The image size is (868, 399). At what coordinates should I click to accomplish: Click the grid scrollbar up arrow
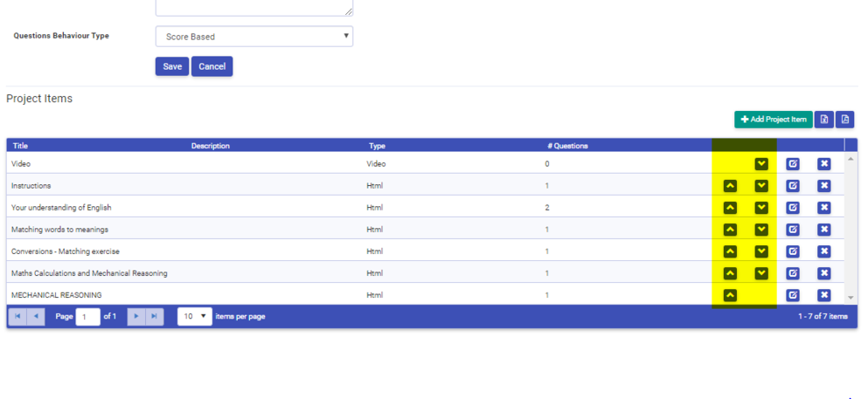tap(851, 159)
